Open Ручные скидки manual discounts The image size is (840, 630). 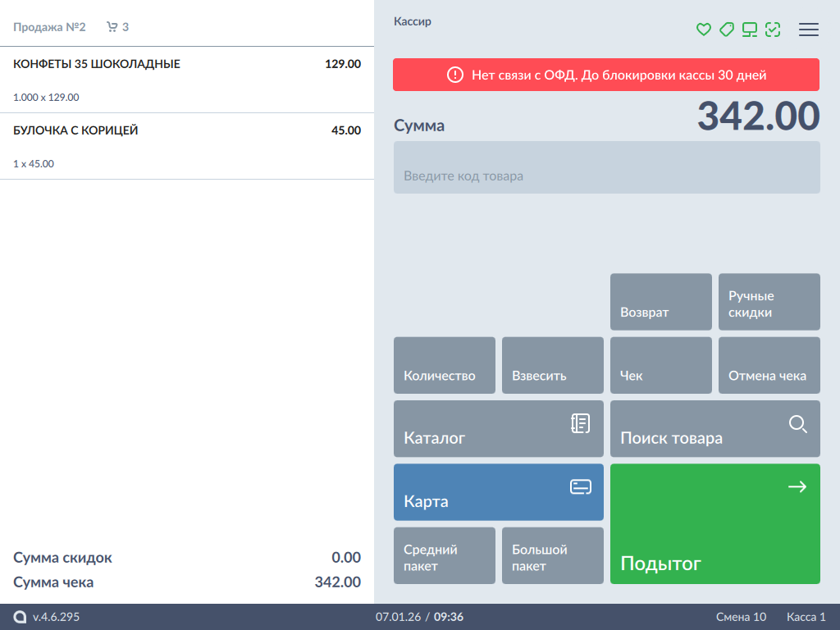[769, 302]
